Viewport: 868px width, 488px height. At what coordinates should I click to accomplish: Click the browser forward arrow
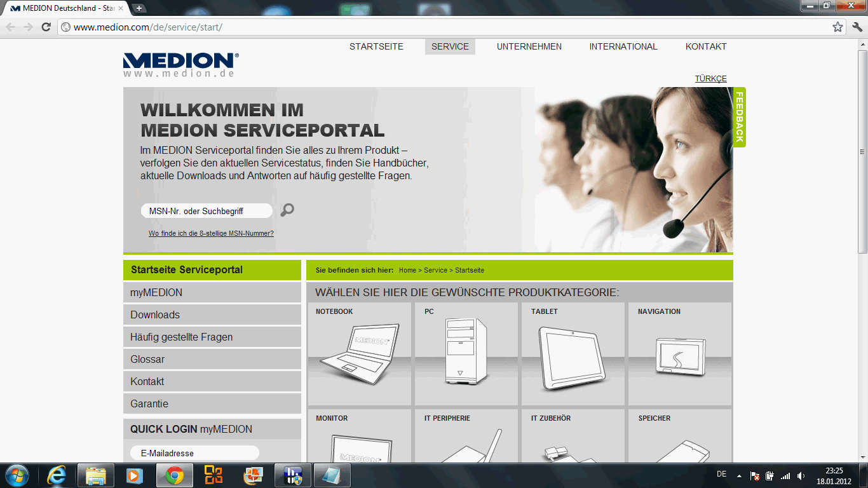[28, 27]
